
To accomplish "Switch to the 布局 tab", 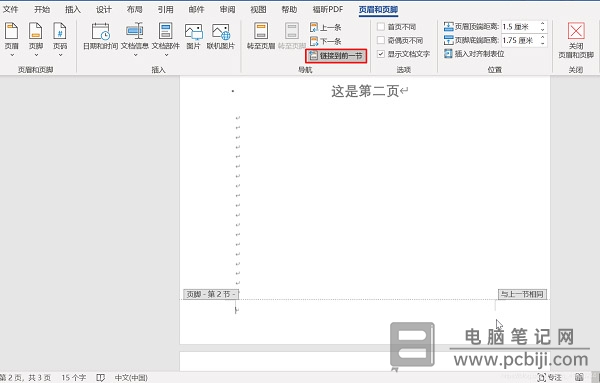I will click(135, 9).
